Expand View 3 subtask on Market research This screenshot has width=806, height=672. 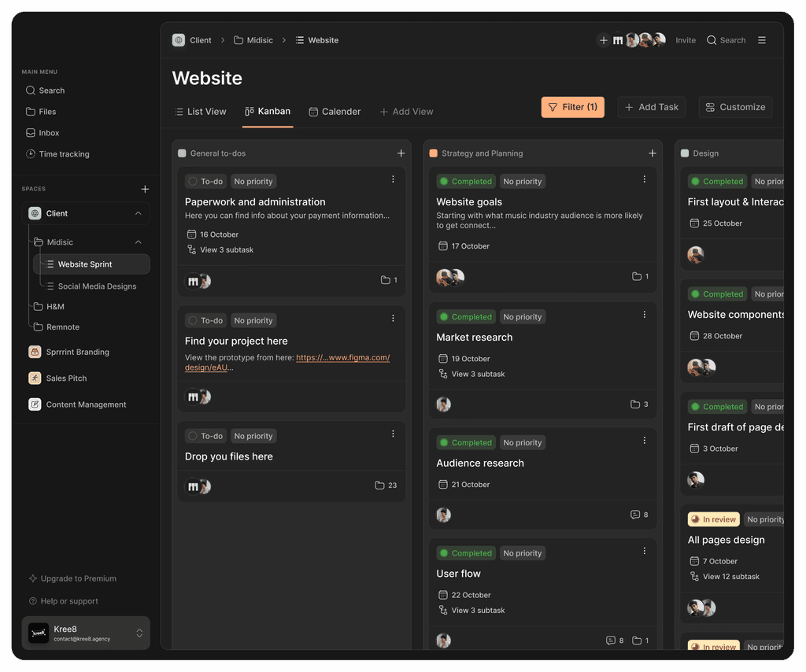[x=471, y=374]
